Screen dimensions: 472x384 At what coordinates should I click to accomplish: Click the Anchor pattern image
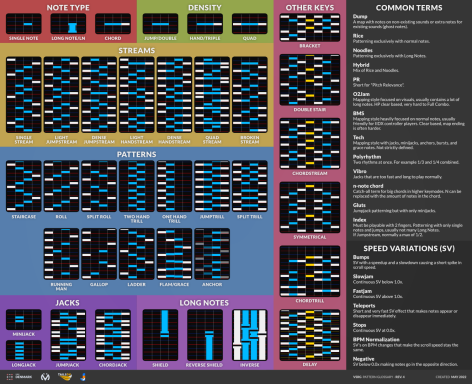pos(212,254)
